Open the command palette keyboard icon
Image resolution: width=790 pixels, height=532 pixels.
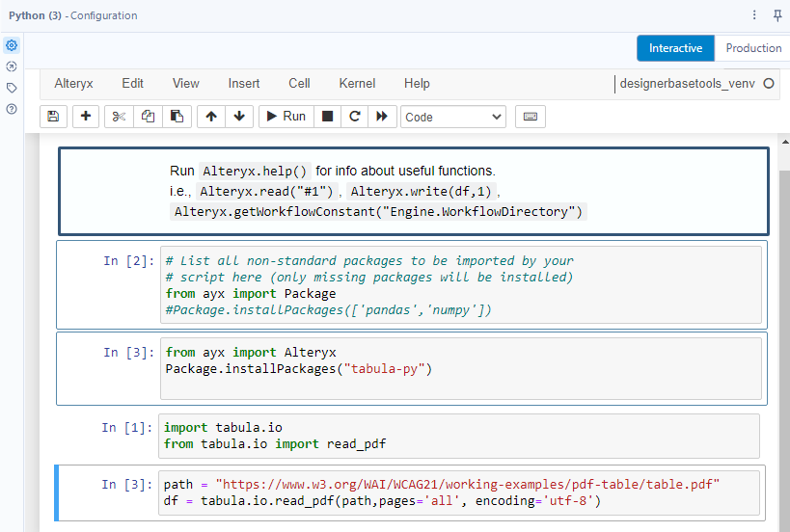coord(530,117)
